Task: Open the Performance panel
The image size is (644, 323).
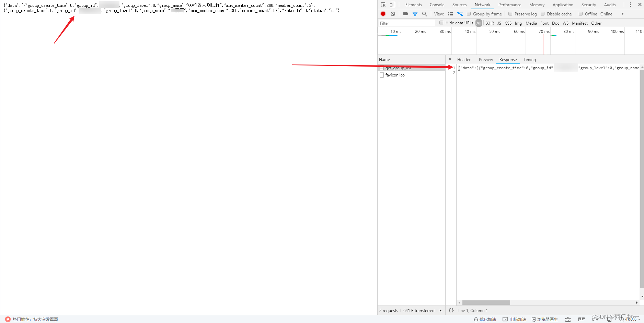Action: click(509, 4)
